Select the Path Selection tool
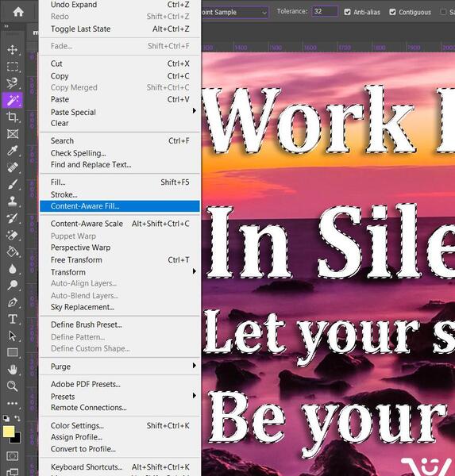The height and width of the screenshot is (476, 455). click(13, 336)
